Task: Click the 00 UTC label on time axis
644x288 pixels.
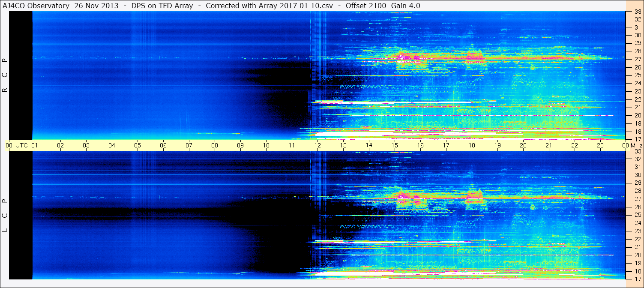Action: tap(16, 145)
